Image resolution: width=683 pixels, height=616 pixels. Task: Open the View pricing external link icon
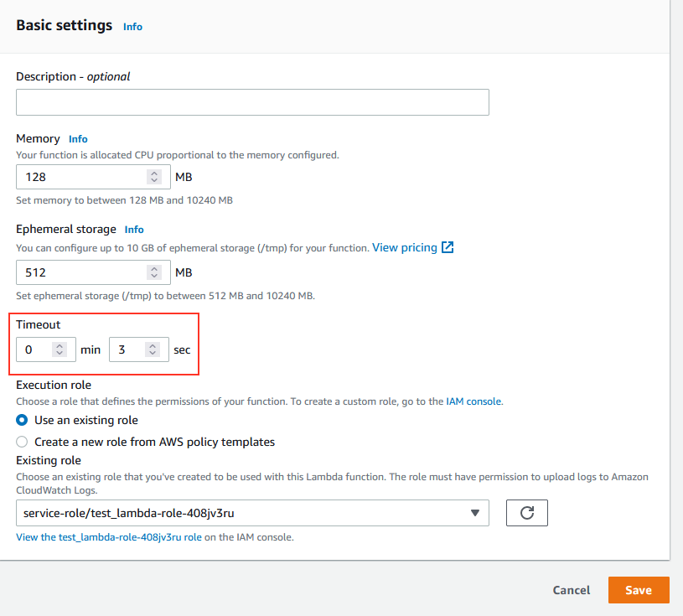pos(447,247)
